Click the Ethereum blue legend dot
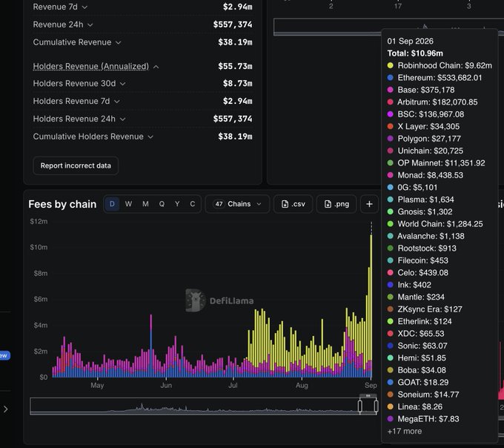The image size is (504, 448). [390, 78]
